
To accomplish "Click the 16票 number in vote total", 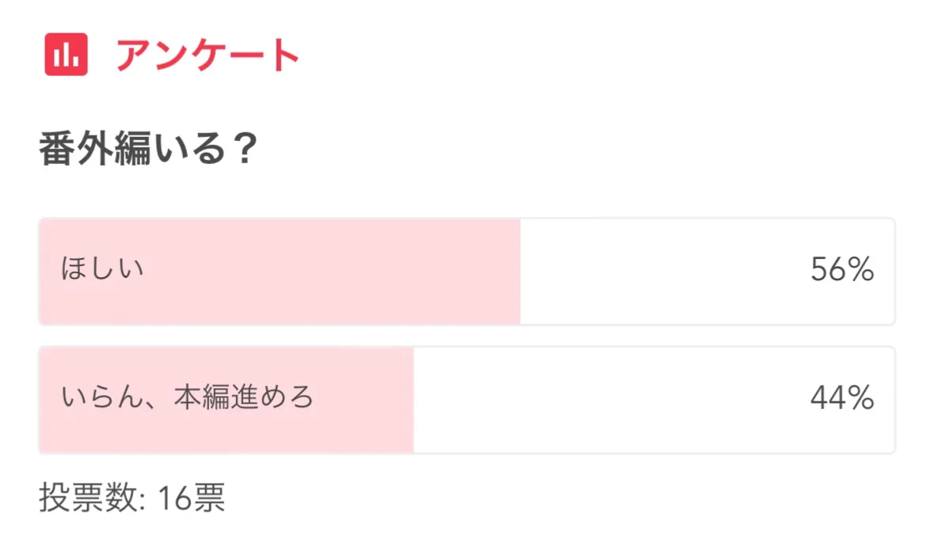I will point(191,498).
